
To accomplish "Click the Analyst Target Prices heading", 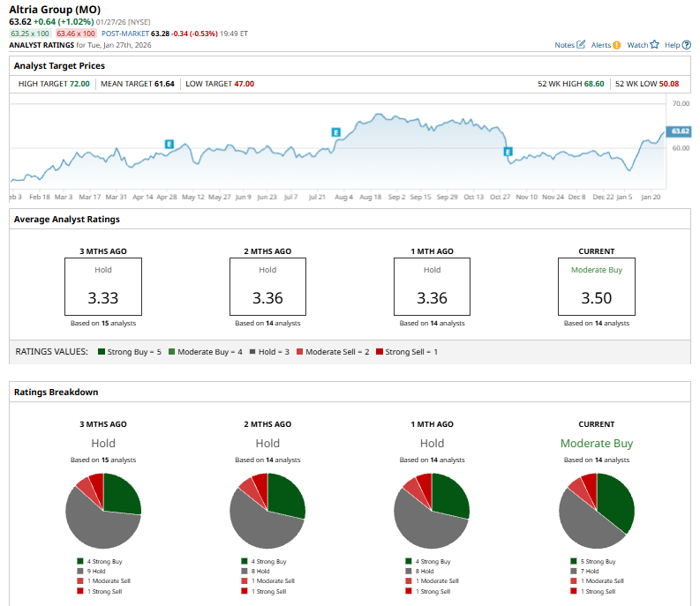I will pyautogui.click(x=59, y=65).
